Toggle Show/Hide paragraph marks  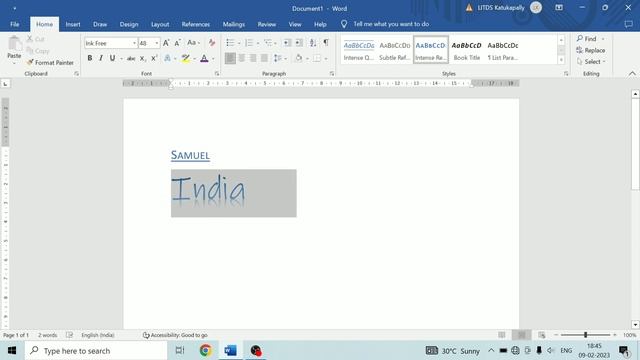(326, 42)
